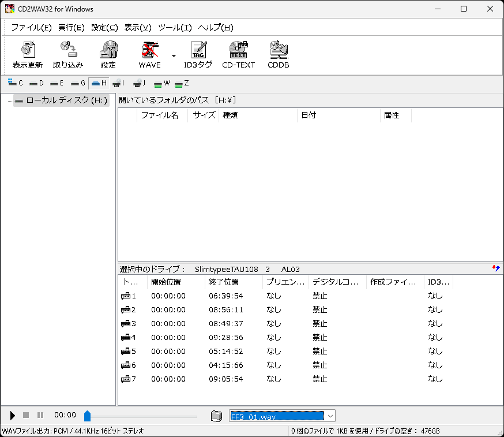Select drive W in the drive bar
Screen dimensions: 504x437
pyautogui.click(x=161, y=83)
